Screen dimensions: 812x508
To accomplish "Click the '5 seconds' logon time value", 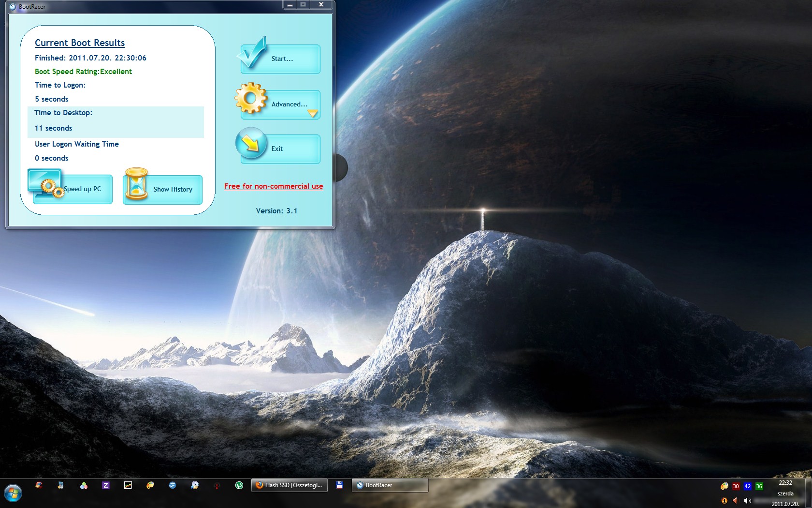I will click(51, 99).
